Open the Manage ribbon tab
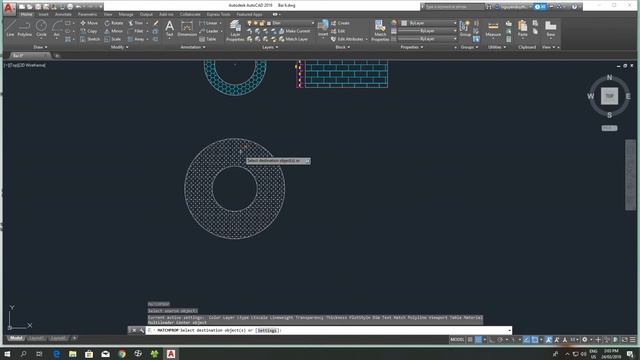Viewport: 640px width, 360px height. (126, 14)
